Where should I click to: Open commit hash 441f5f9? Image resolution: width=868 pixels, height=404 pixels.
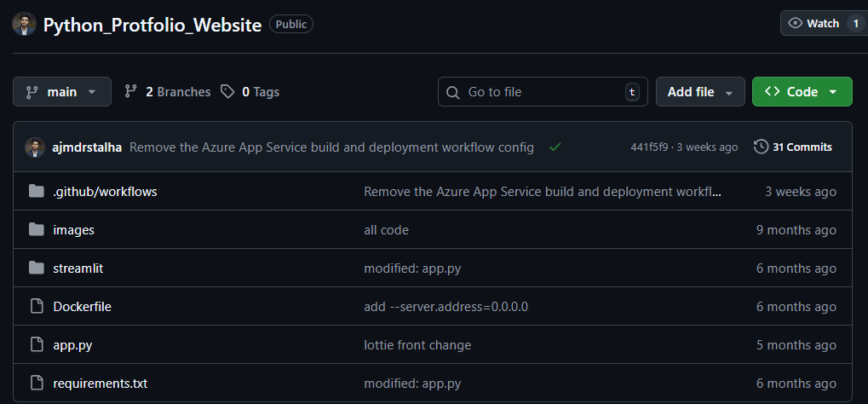649,147
